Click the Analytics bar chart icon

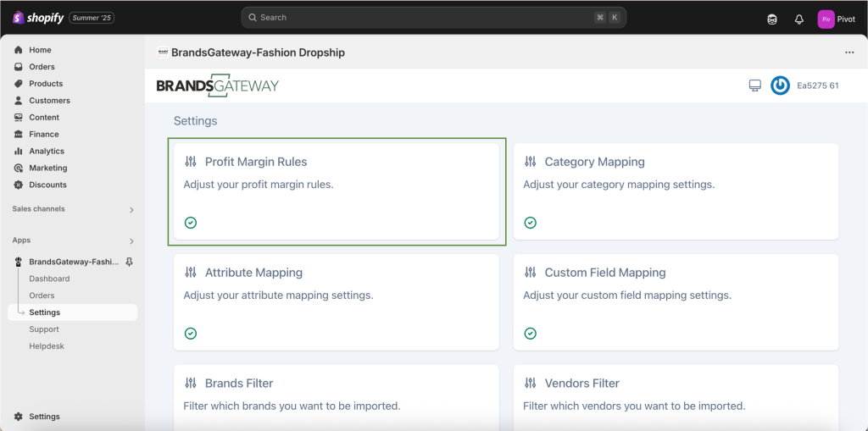19,151
